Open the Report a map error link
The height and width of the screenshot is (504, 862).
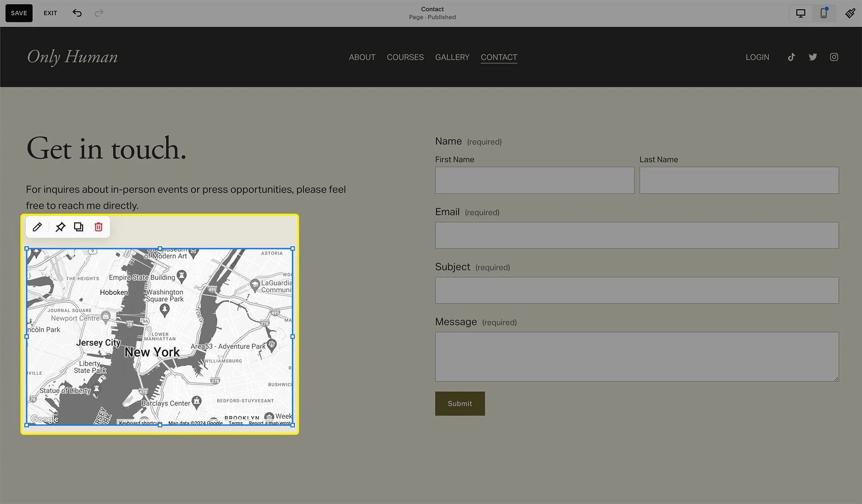(x=270, y=423)
